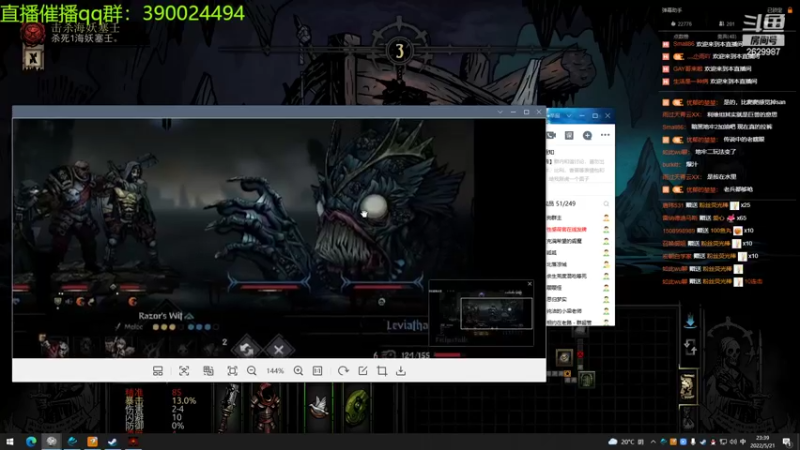Open the taskbar clock showing 23:39
Image resolution: width=800 pixels, height=450 pixels.
pos(762,442)
